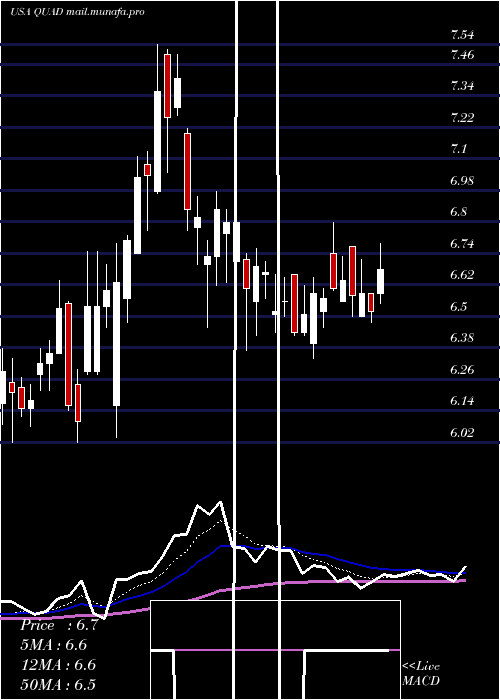Select the 6.98 price axis label
500x700 pixels.
pos(462,181)
